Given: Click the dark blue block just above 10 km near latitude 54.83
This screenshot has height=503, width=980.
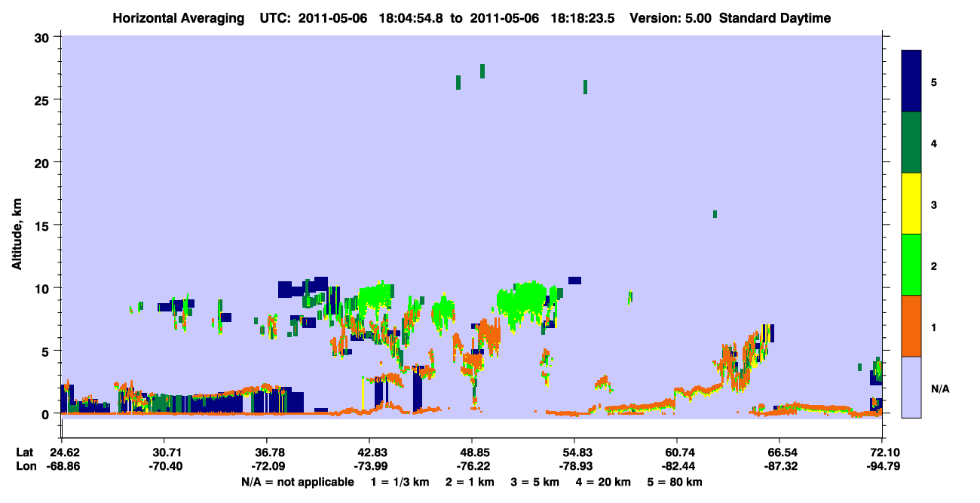Looking at the screenshot, I should (574, 281).
